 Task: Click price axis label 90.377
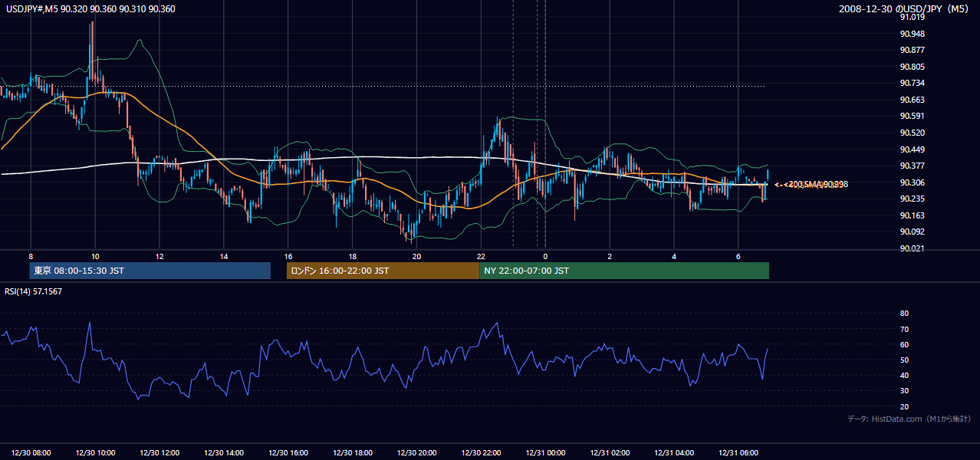pyautogui.click(x=913, y=166)
